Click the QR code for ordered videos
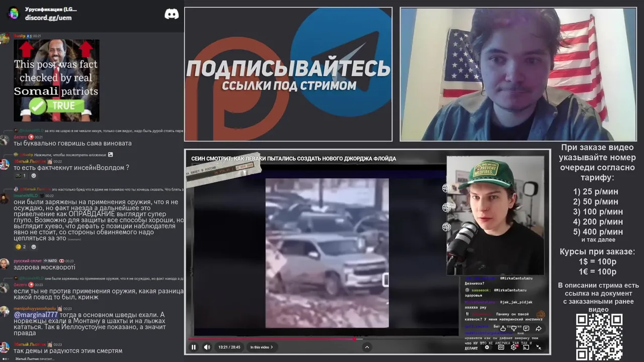The width and height of the screenshot is (644, 362). coord(599,337)
